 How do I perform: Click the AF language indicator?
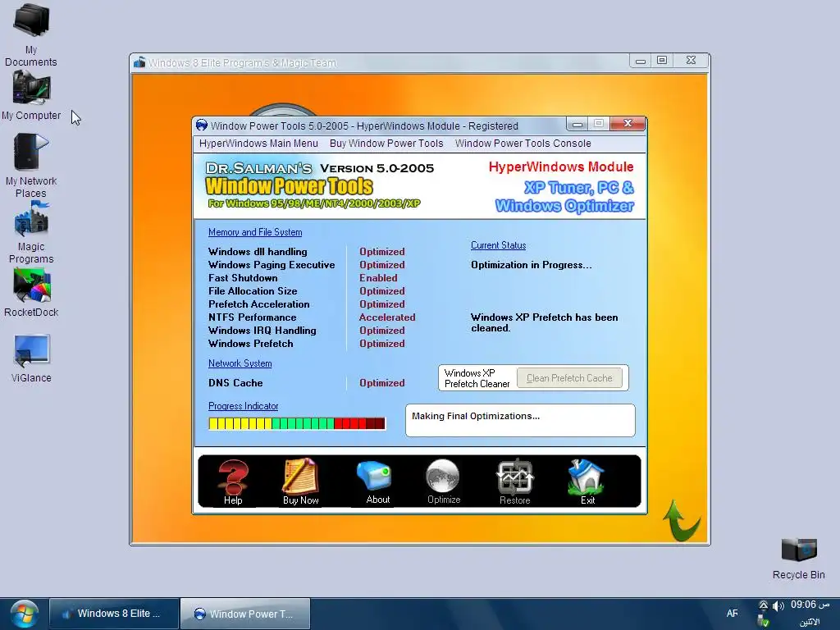(732, 614)
